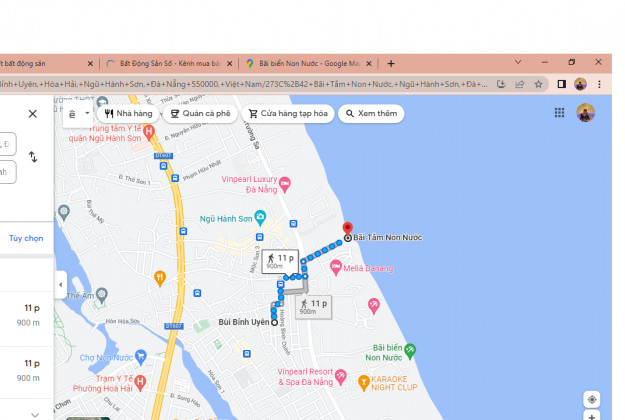Image resolution: width=625 pixels, height=420 pixels.
Task: Click the ĐT607 road badge near Chợ Non Nước
Action: pos(174,326)
